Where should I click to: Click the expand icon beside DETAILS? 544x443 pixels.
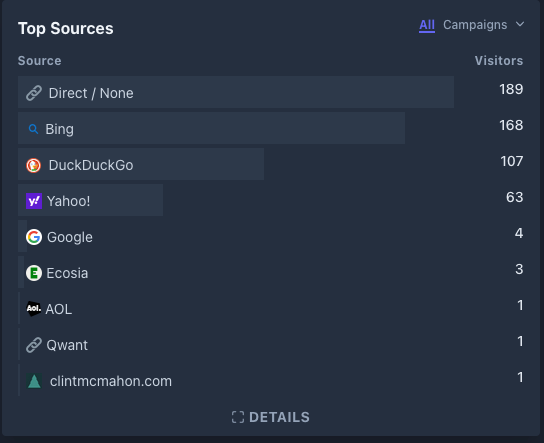pyautogui.click(x=238, y=417)
